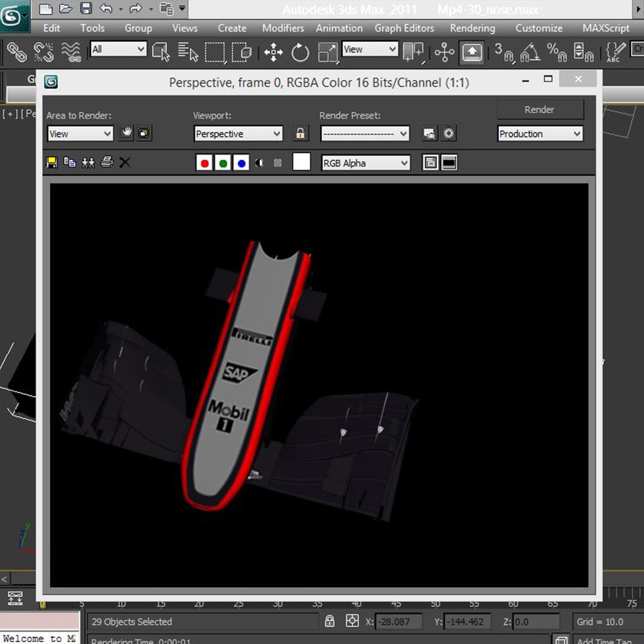
Task: Toggle the Keyboard Shortcut Override button
Action: coord(472,52)
